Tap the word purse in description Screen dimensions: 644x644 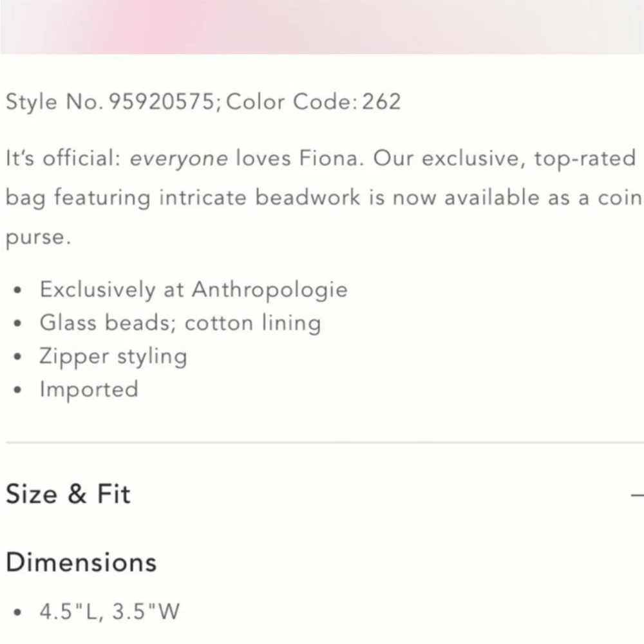tap(38, 238)
